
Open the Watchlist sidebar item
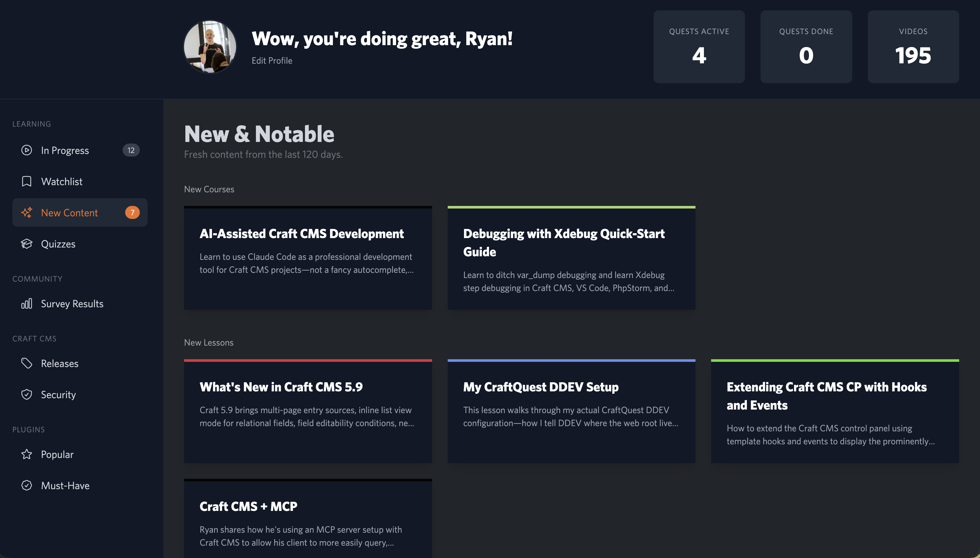click(x=61, y=181)
